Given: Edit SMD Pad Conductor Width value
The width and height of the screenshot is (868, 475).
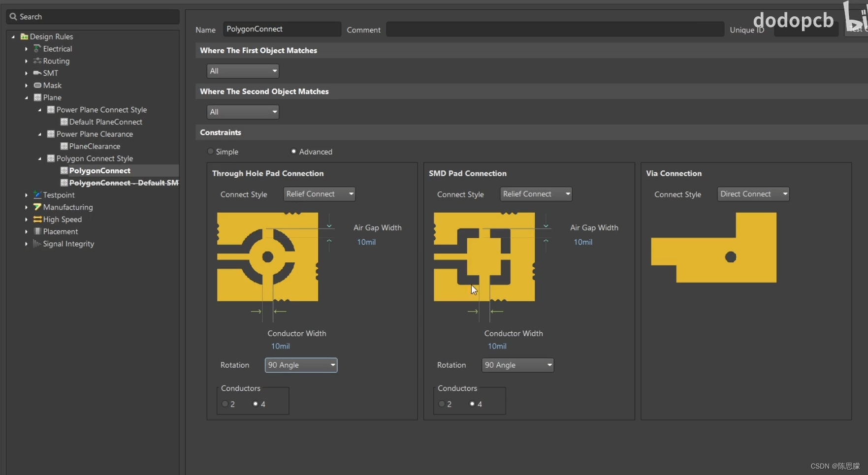Looking at the screenshot, I should [497, 346].
